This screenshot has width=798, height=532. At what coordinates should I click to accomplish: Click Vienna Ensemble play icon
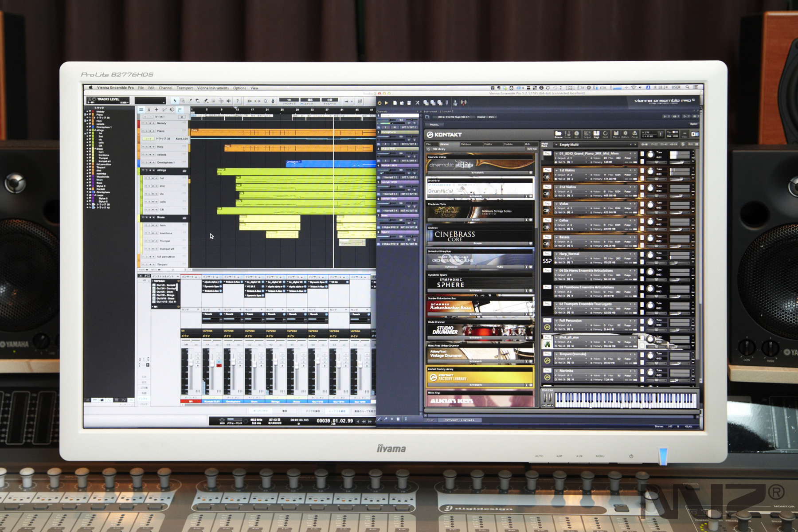pos(386,103)
